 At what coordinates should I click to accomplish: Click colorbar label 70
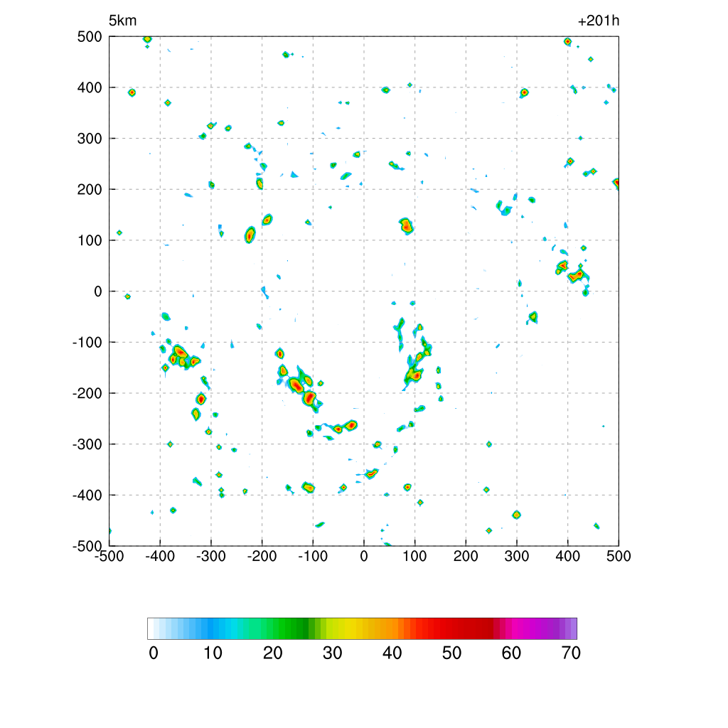tap(571, 653)
